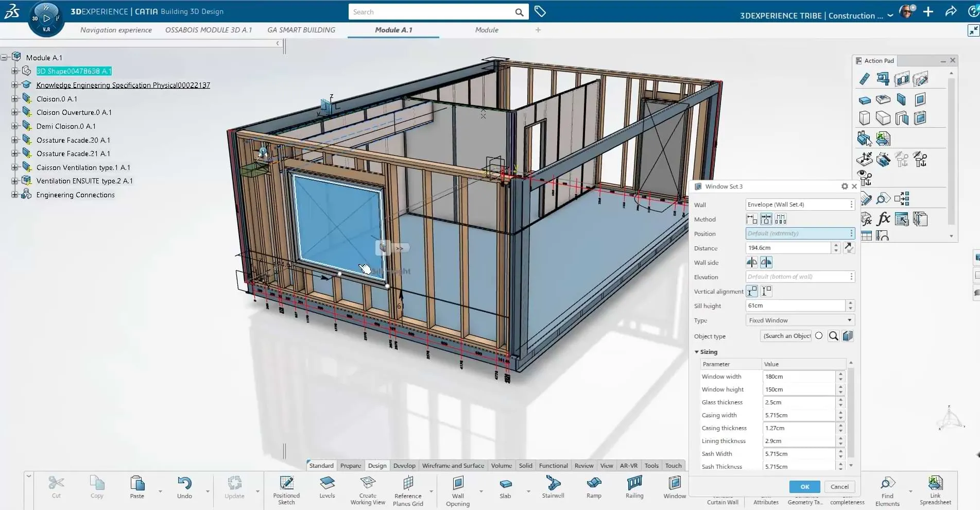Click the share arrow icon in top bar

point(951,11)
